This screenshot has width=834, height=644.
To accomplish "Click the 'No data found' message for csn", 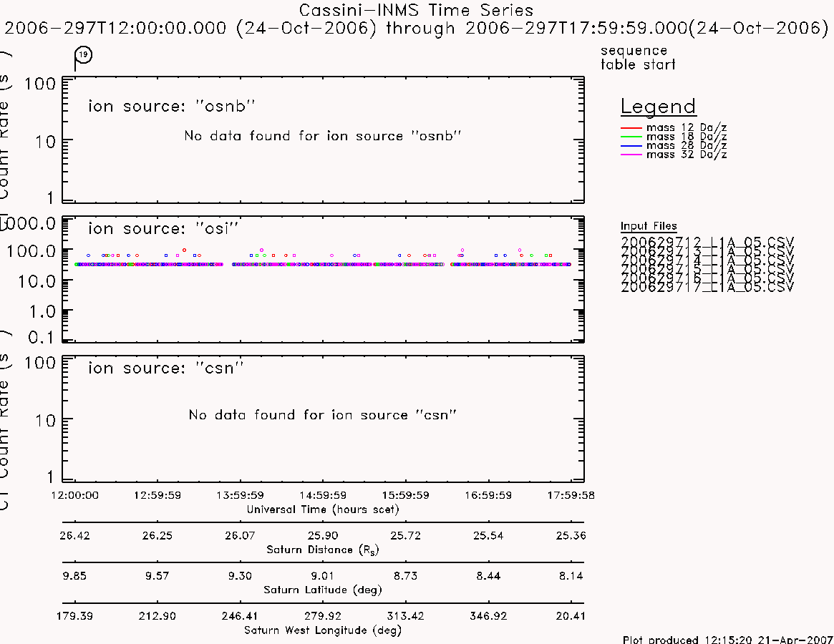I will coord(322,415).
